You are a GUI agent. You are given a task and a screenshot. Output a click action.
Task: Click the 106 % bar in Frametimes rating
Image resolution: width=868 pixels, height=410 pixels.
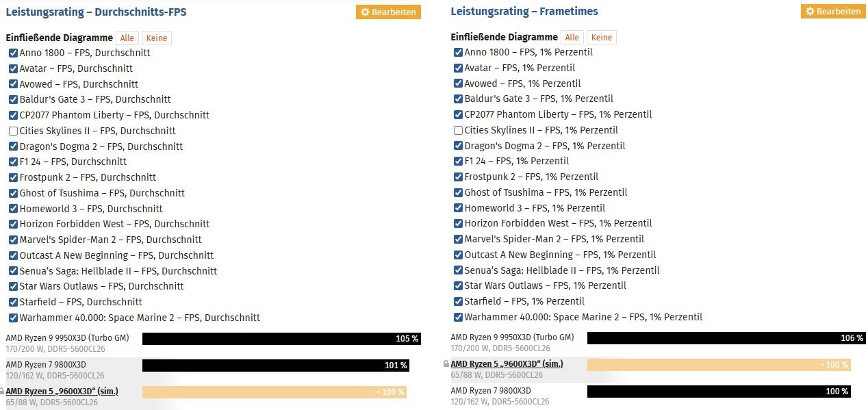[x=719, y=338]
